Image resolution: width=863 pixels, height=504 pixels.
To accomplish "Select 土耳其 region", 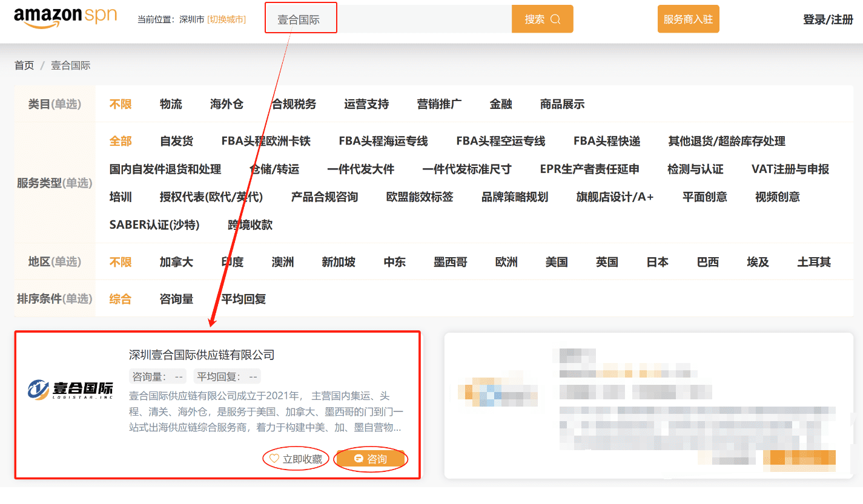I will [814, 262].
